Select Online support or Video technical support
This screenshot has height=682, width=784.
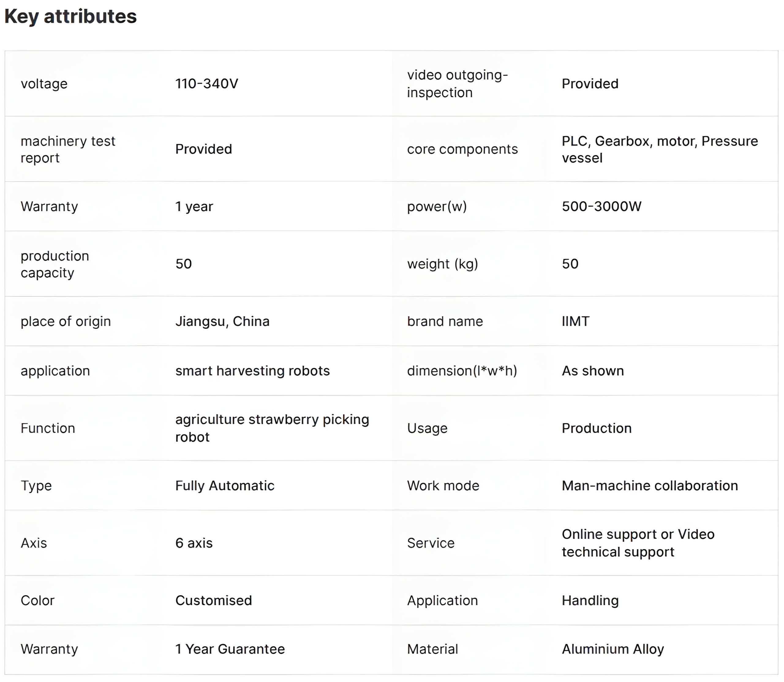point(638,543)
